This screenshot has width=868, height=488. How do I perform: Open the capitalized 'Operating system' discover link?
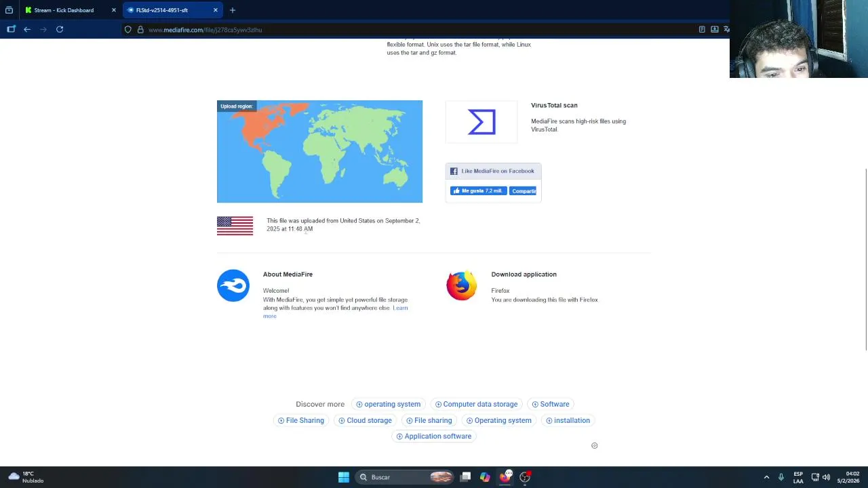tap(499, 420)
